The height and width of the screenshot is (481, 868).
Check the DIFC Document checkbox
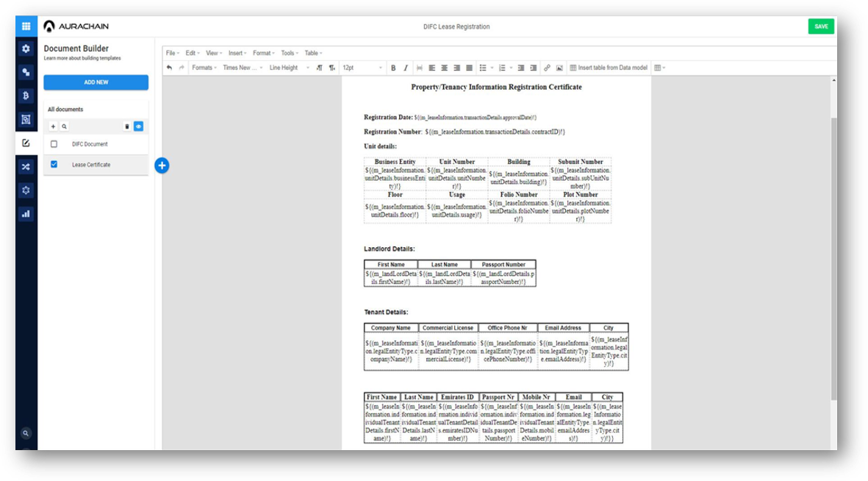pyautogui.click(x=54, y=144)
